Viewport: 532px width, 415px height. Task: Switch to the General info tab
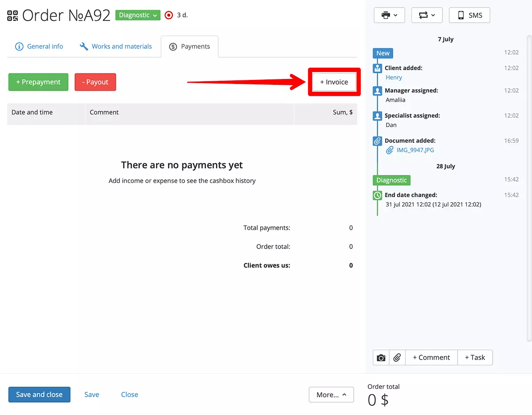[x=39, y=46]
